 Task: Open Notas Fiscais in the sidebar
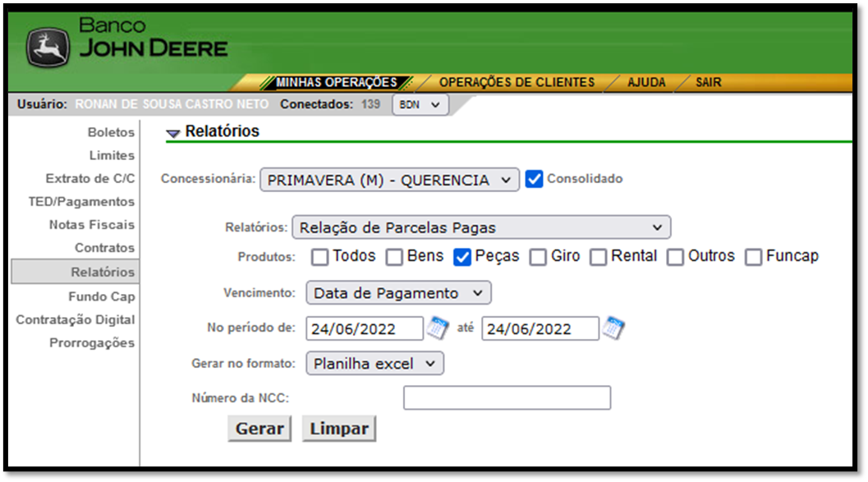(92, 225)
